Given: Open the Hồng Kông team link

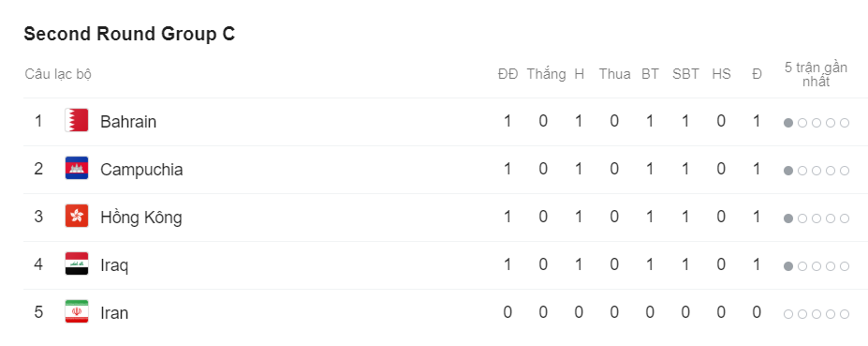Looking at the screenshot, I should click(141, 217).
